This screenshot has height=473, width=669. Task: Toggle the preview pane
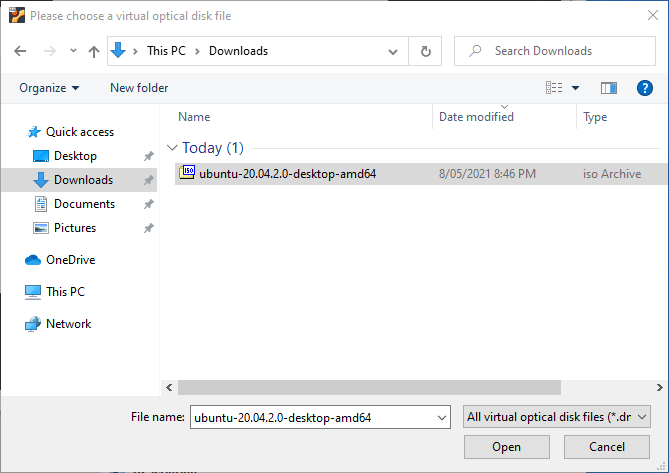coord(609,88)
